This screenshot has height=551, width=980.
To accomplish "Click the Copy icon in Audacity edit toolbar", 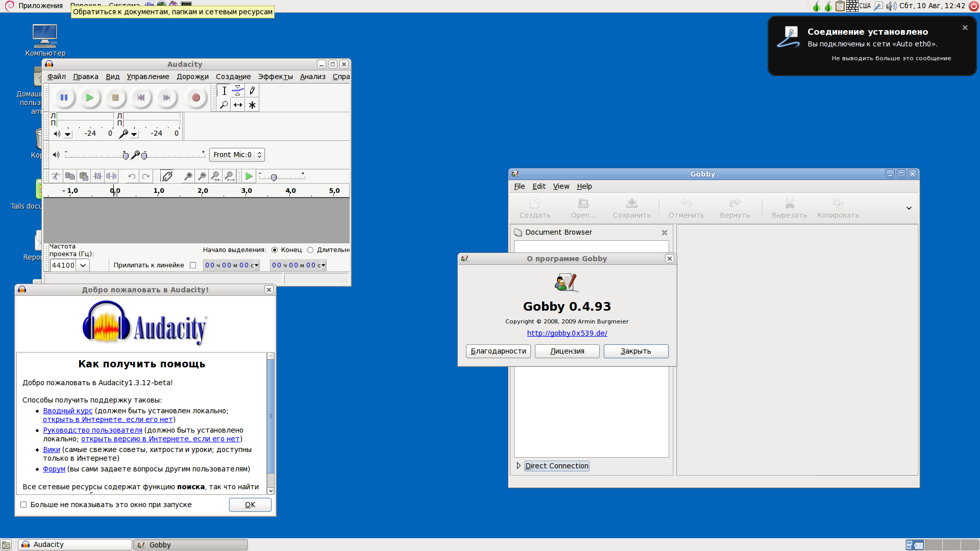I will [70, 176].
